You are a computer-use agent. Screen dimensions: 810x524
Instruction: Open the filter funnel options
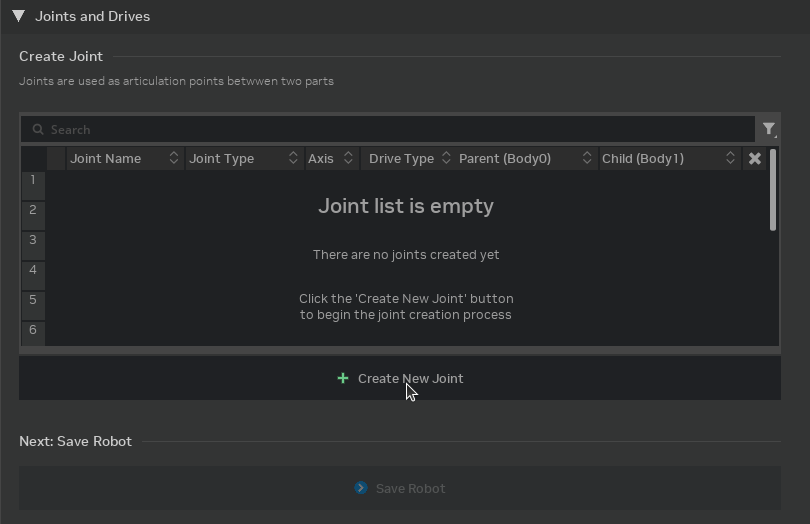coord(768,129)
